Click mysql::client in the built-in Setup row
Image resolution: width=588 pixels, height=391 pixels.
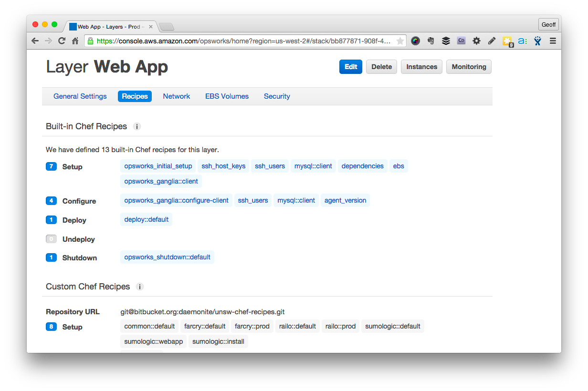pyautogui.click(x=313, y=166)
